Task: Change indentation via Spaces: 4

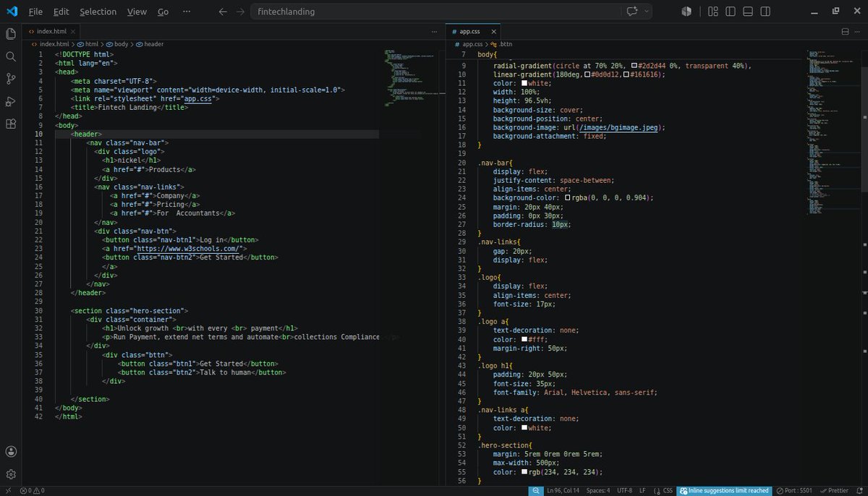Action: (x=598, y=490)
